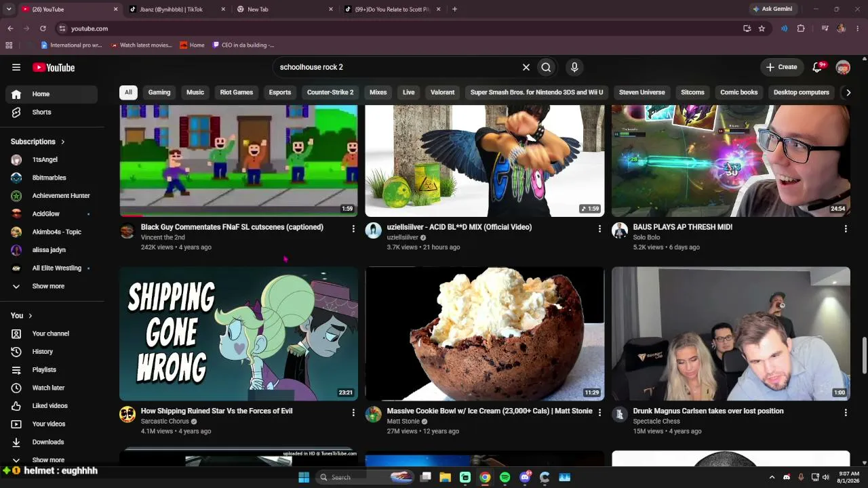
Task: Click the YouTube search input field
Action: pyautogui.click(x=397, y=67)
